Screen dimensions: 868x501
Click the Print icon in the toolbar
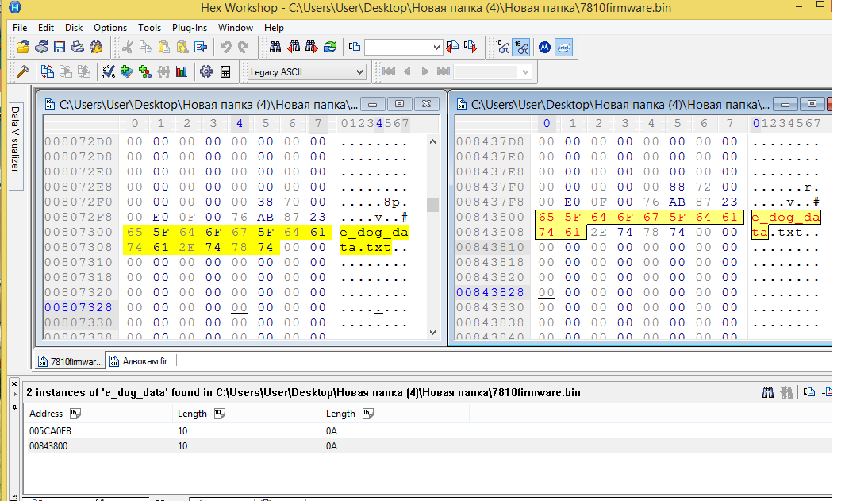[x=78, y=48]
